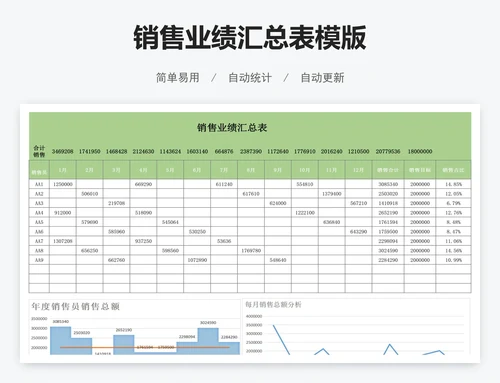Click the 11月 column header
500x383 pixels.
point(332,170)
